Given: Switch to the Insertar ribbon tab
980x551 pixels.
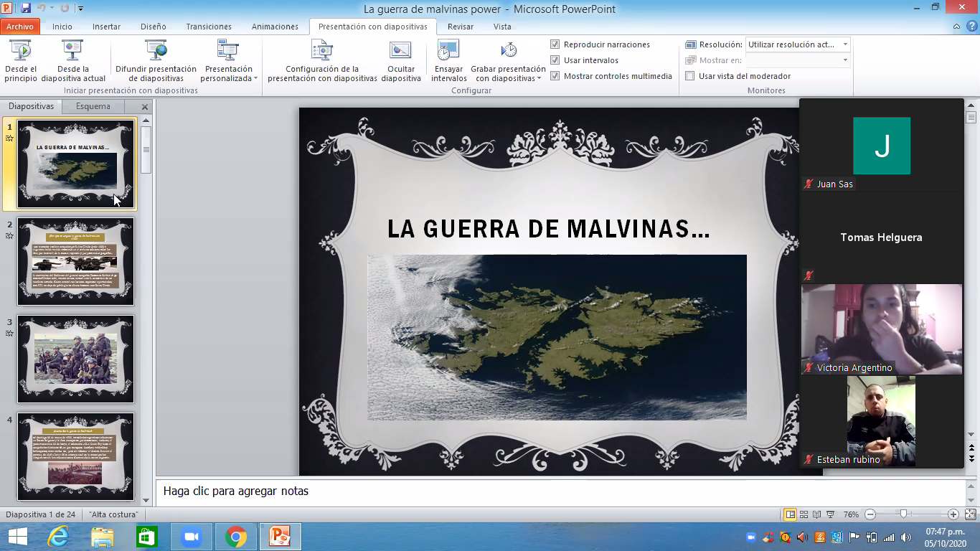Looking at the screenshot, I should click(106, 27).
